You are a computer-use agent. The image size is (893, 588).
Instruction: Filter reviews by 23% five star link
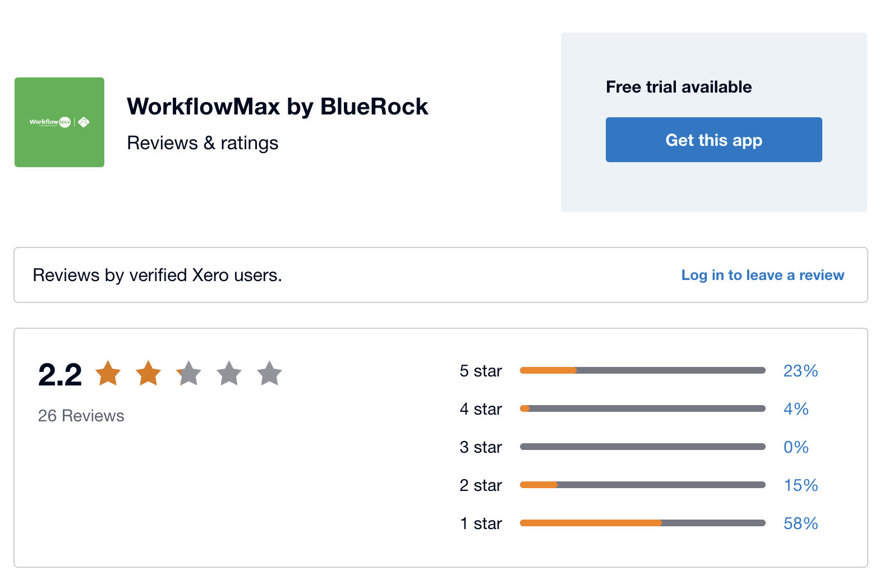800,371
